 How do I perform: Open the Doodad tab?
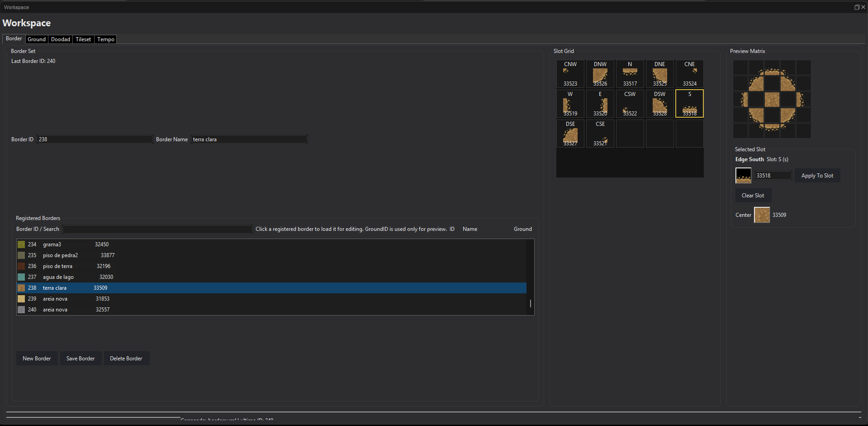click(x=61, y=39)
